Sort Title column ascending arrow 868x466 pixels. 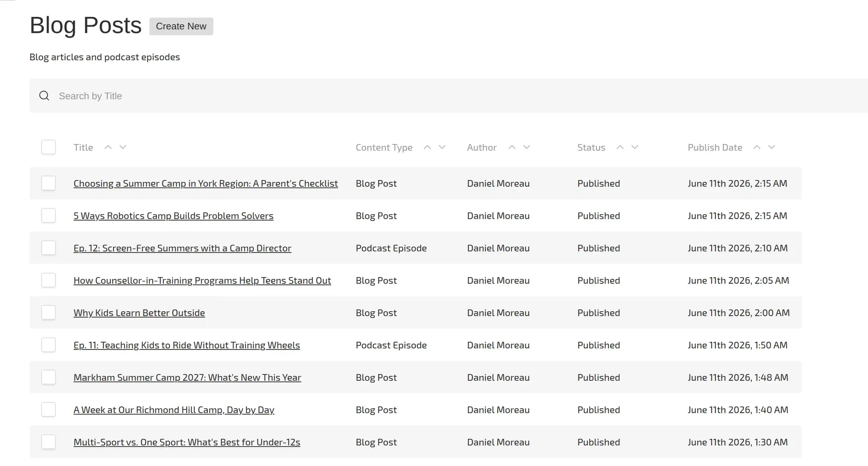pos(108,147)
